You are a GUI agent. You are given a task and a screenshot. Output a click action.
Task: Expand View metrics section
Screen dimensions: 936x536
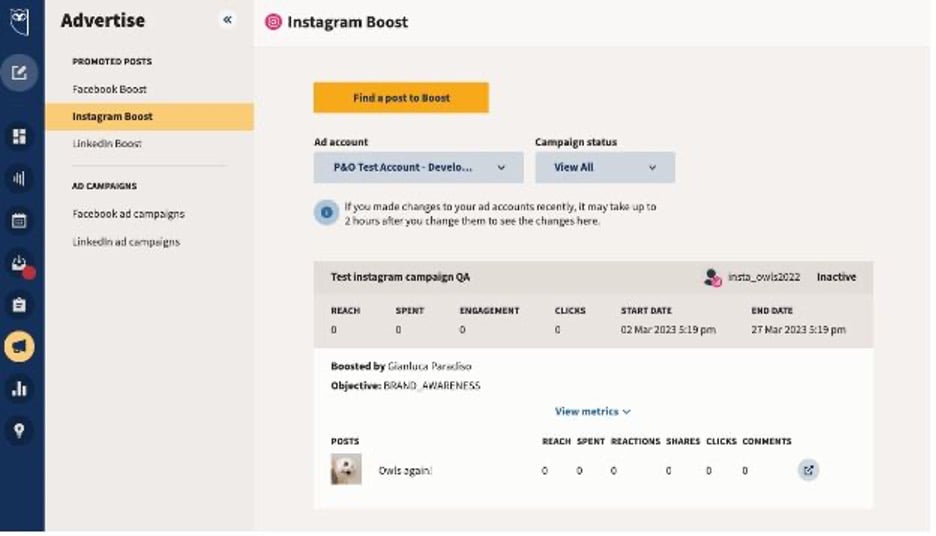[593, 411]
